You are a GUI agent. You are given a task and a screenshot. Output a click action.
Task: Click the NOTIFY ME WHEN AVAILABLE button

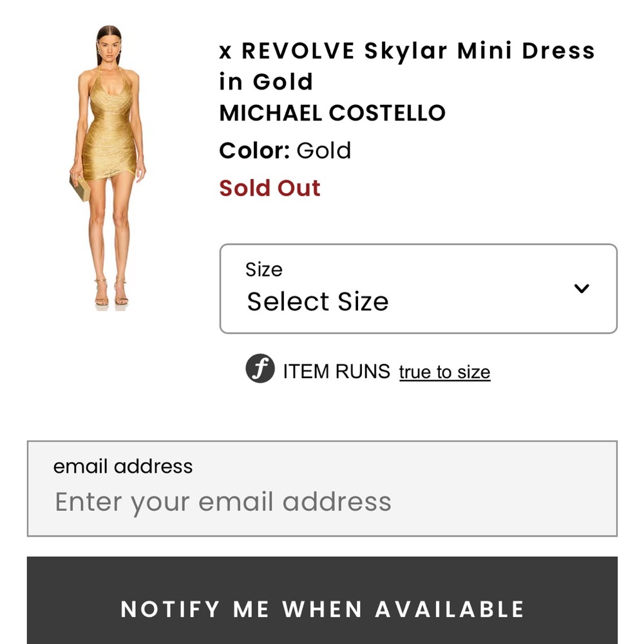tap(322, 609)
